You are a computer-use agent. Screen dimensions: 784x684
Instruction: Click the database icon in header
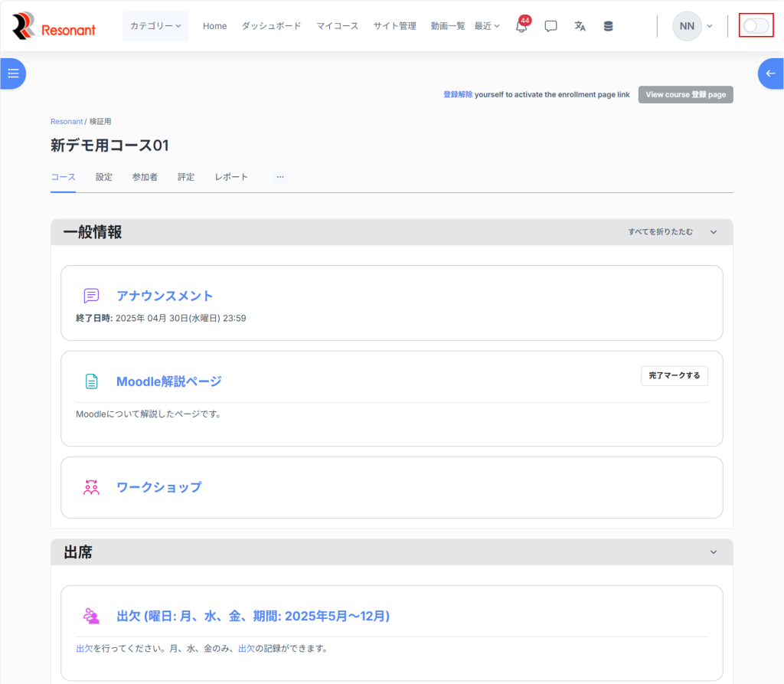click(x=608, y=26)
